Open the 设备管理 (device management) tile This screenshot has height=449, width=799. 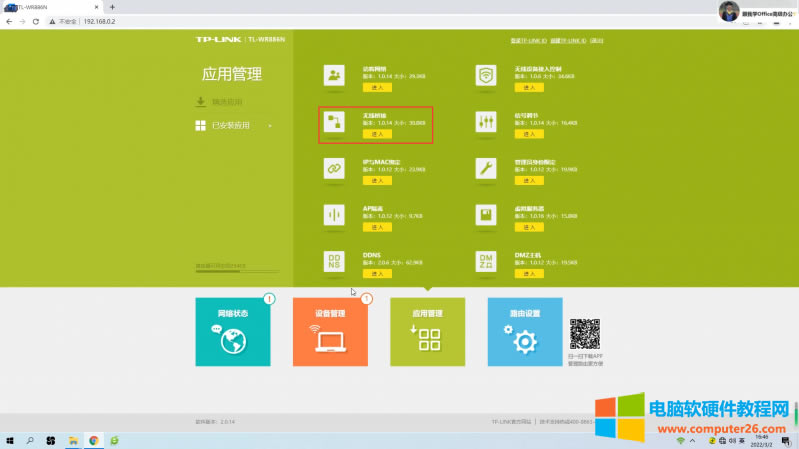pyautogui.click(x=329, y=331)
